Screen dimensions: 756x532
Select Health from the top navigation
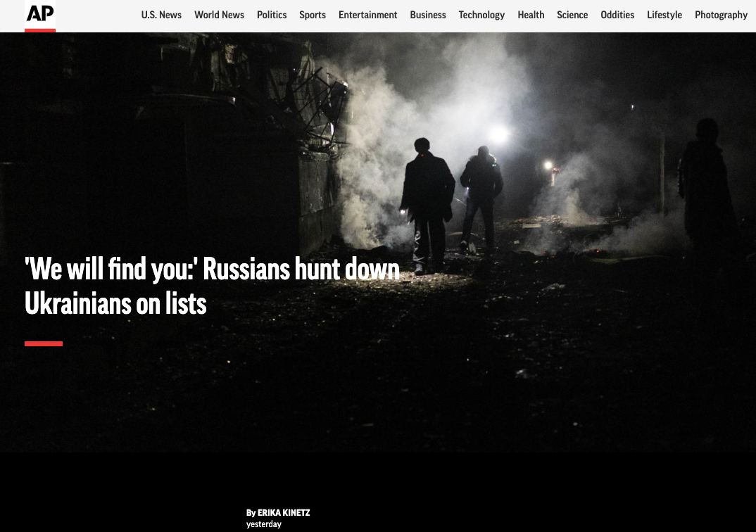point(531,15)
